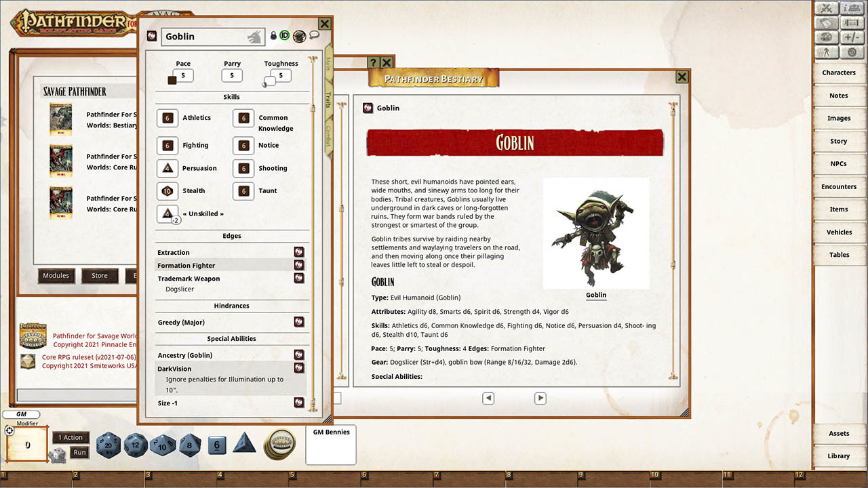Viewport: 868px width, 488px height.
Task: Click the chat bubble icon on Goblin sheet
Action: point(314,36)
